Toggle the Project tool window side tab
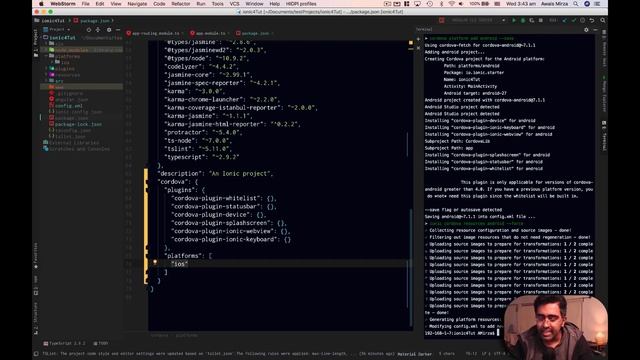 tap(36, 42)
